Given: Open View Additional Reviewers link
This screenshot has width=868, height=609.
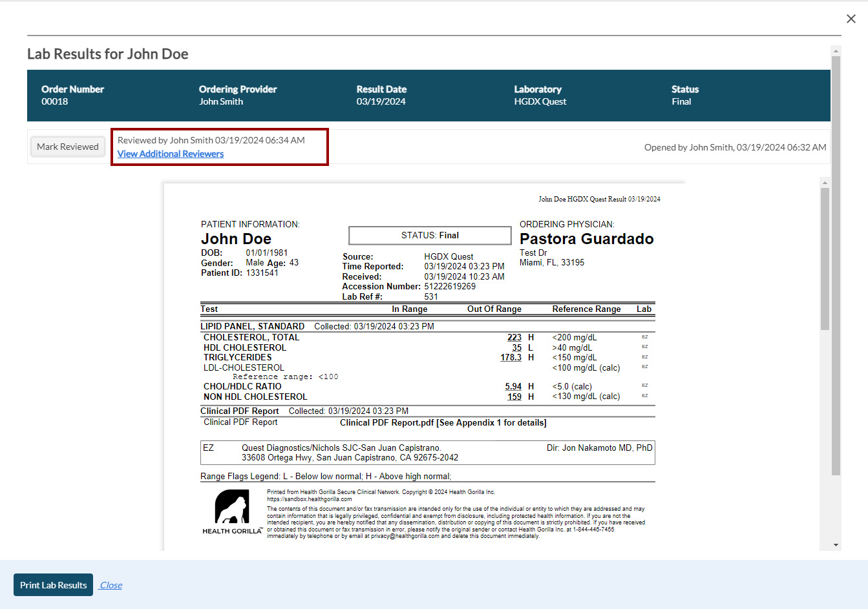Looking at the screenshot, I should click(x=171, y=154).
